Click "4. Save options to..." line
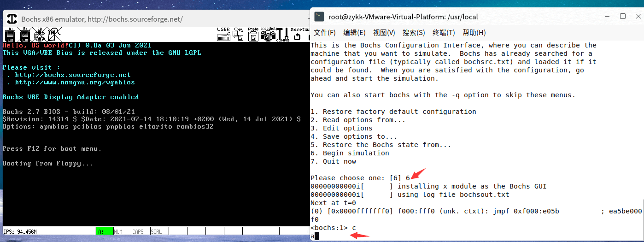This screenshot has height=242, width=644. (354, 136)
